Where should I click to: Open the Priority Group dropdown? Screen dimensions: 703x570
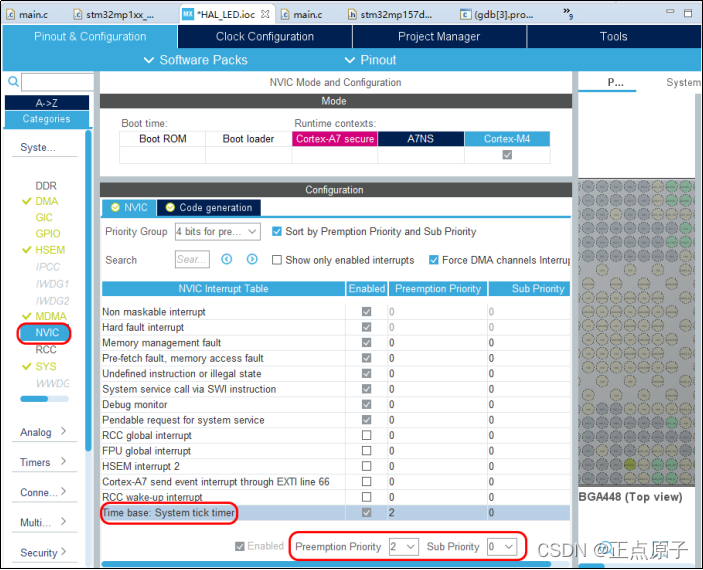coord(217,231)
